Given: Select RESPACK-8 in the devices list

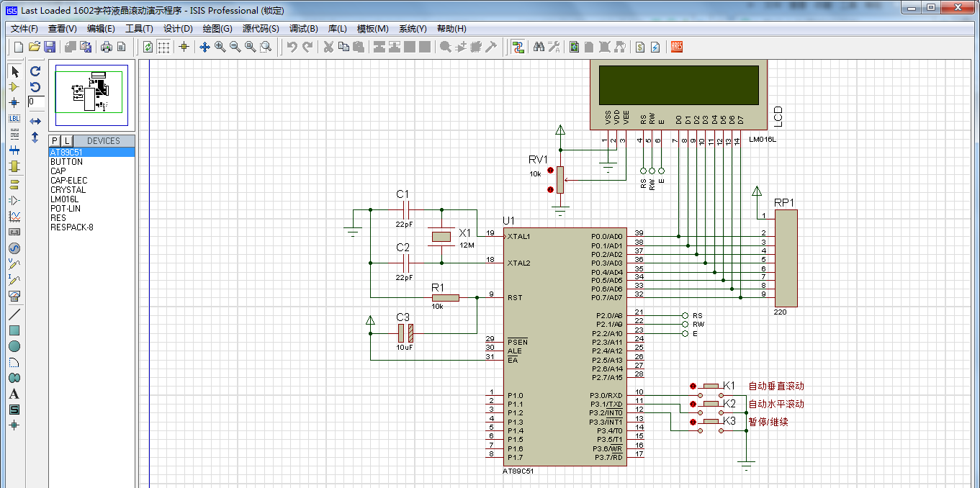Looking at the screenshot, I should click(71, 227).
